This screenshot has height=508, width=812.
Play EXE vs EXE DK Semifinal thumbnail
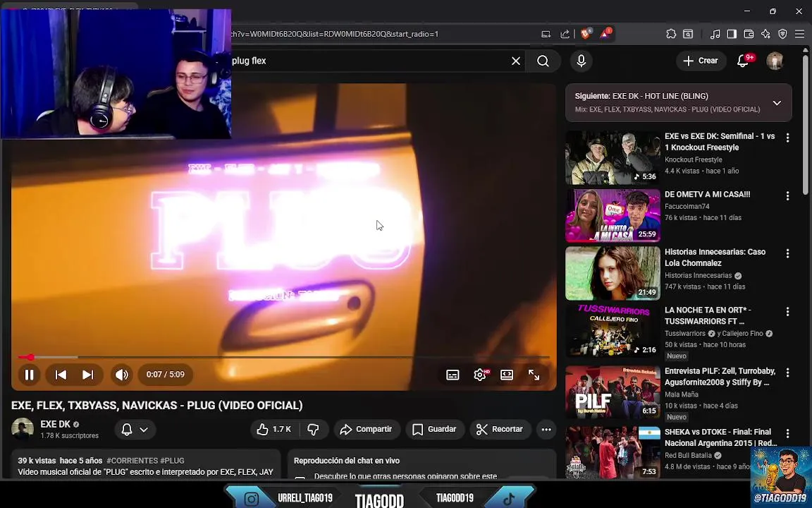tap(613, 157)
